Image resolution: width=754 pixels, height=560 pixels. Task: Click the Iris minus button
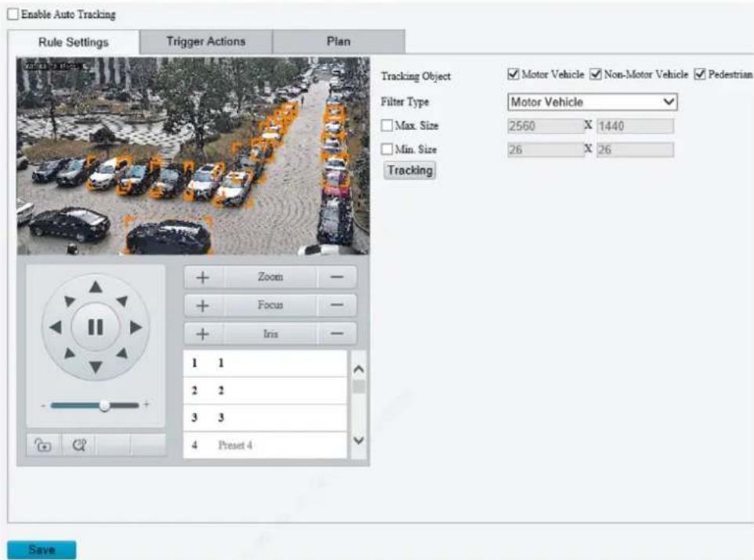pyautogui.click(x=337, y=334)
